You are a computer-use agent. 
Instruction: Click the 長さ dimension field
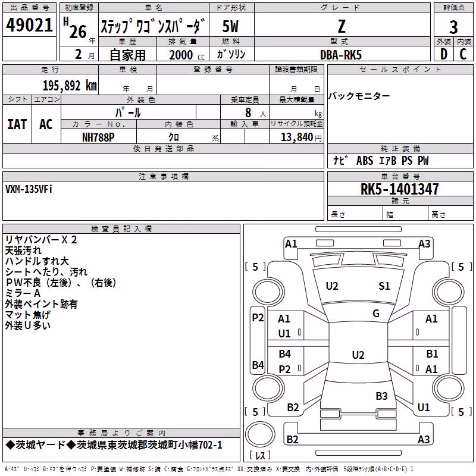point(355,214)
